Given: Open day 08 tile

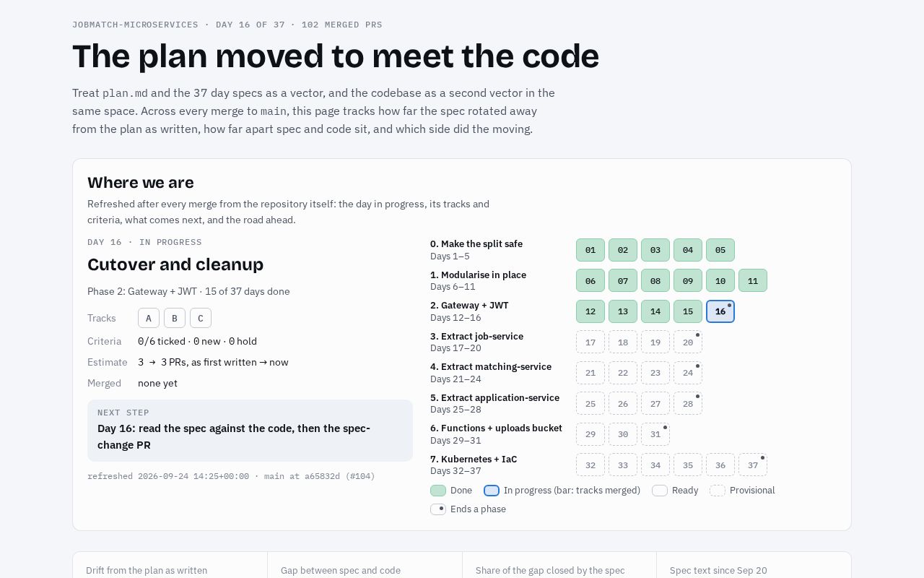Looking at the screenshot, I should pos(655,280).
